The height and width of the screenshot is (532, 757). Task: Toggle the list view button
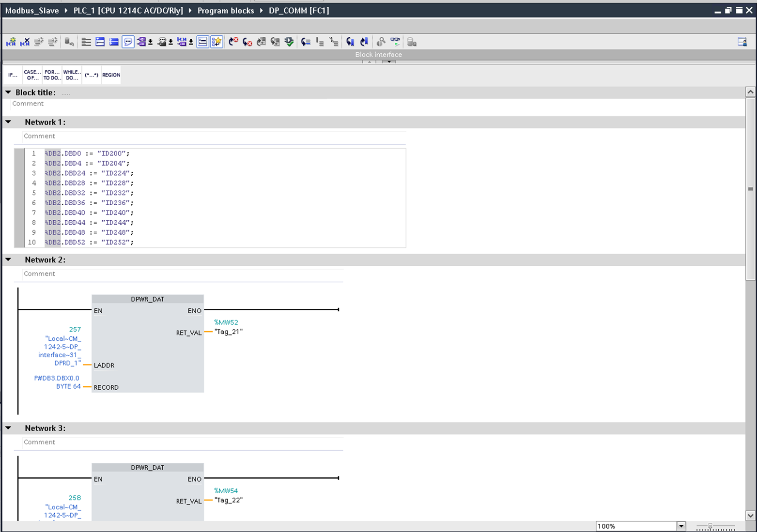click(x=203, y=42)
